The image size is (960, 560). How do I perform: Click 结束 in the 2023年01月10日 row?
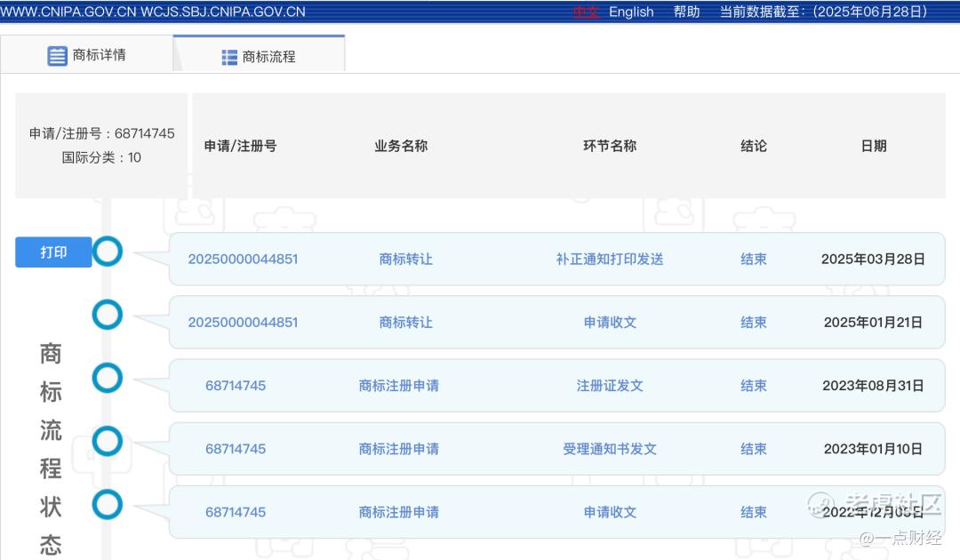[754, 449]
